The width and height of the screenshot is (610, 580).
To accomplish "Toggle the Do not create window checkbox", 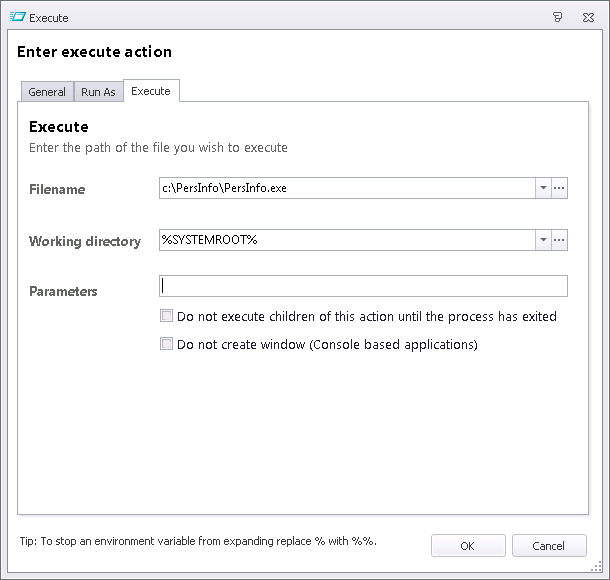I will tap(167, 344).
